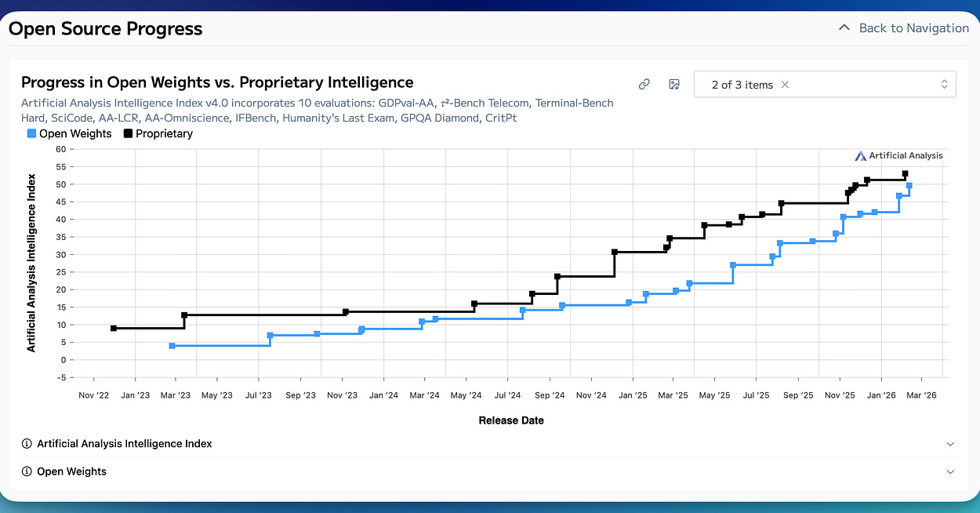Click 'Open Source Progress' heading
Screen dimensions: 980x513
pos(105,29)
